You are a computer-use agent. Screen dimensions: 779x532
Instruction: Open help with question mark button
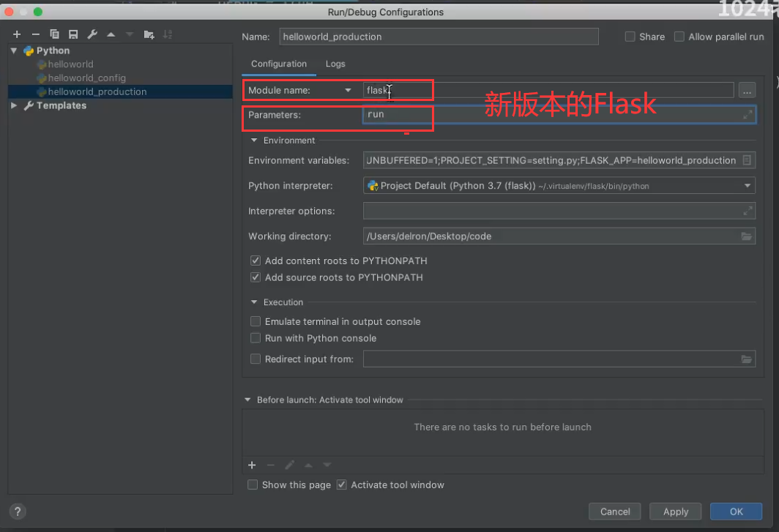18,512
